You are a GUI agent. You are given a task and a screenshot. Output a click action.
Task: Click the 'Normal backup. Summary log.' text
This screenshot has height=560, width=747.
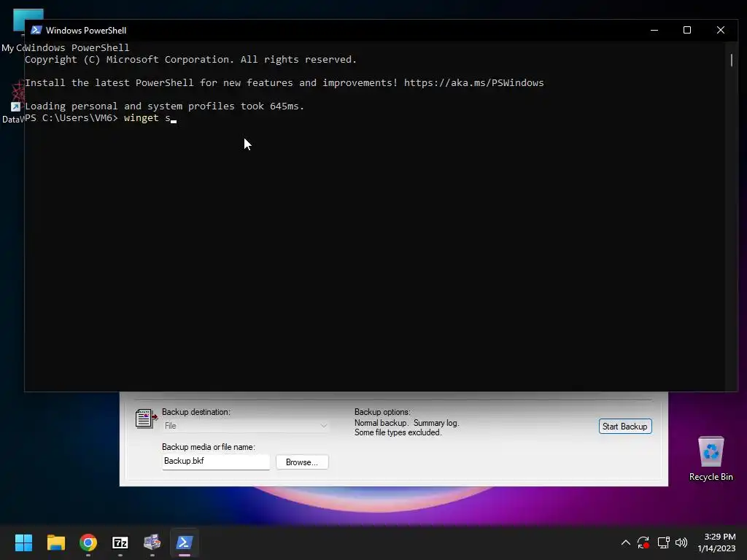coord(406,423)
